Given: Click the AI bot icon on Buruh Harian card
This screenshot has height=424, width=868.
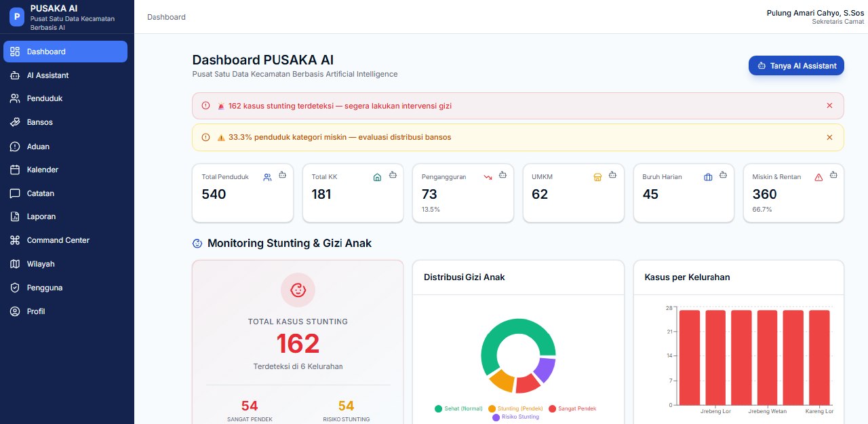Looking at the screenshot, I should tap(723, 175).
